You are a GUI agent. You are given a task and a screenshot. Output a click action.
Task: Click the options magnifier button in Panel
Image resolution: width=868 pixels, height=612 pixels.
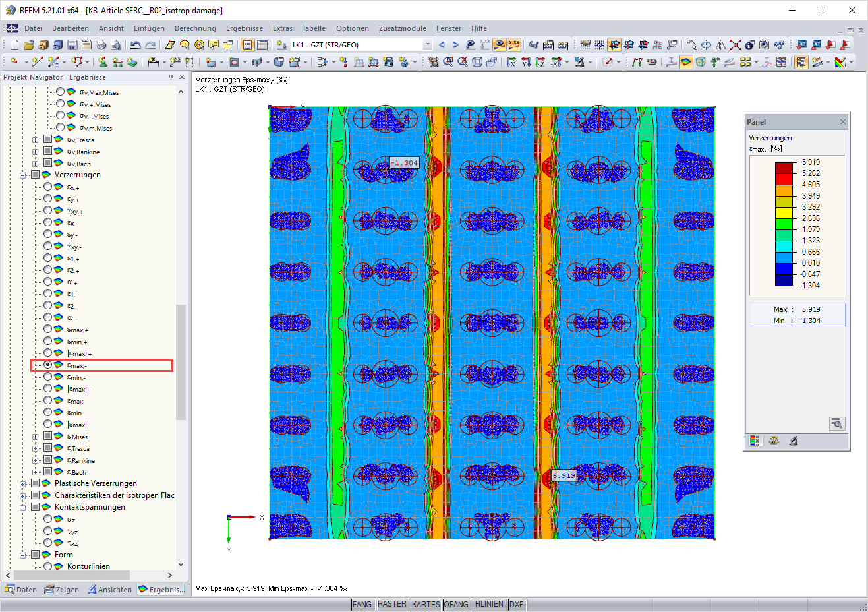coord(836,423)
